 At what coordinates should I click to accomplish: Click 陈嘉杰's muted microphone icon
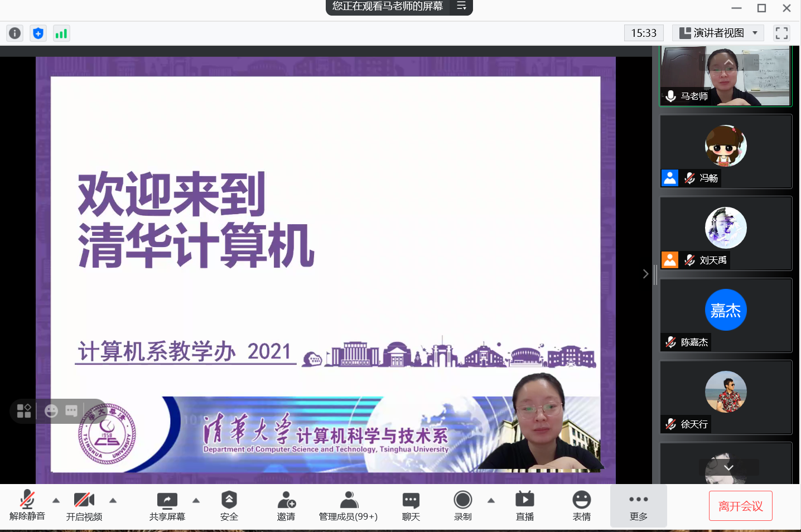click(671, 342)
